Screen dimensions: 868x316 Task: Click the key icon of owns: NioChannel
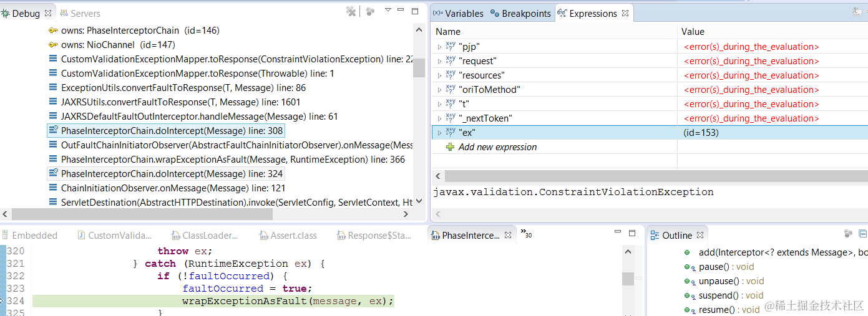click(53, 44)
